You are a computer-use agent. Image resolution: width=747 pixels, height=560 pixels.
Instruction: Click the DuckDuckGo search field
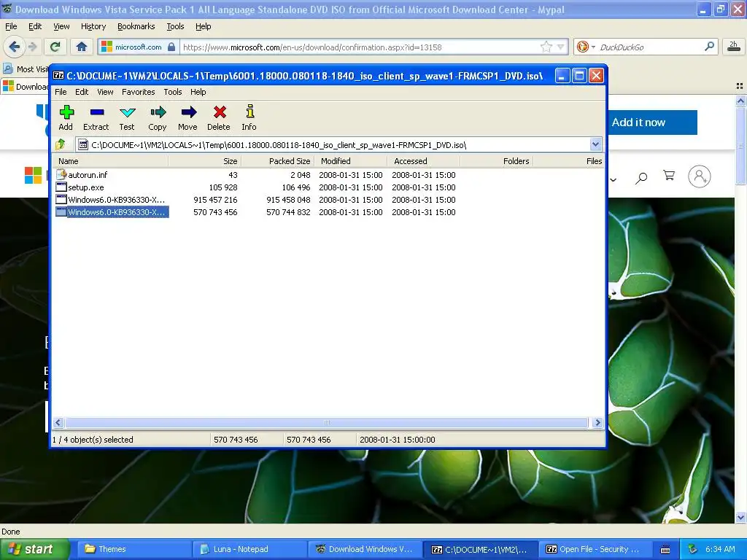click(x=650, y=47)
